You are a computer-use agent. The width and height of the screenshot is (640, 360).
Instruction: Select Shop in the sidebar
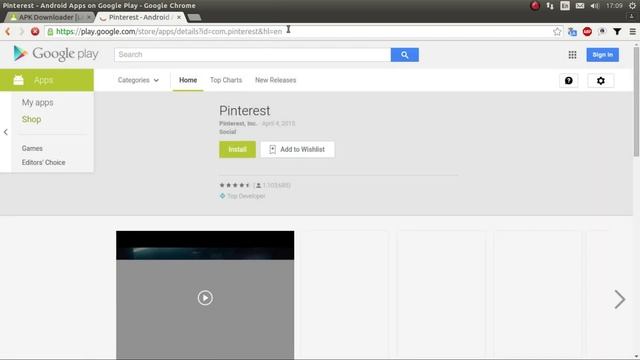click(31, 119)
